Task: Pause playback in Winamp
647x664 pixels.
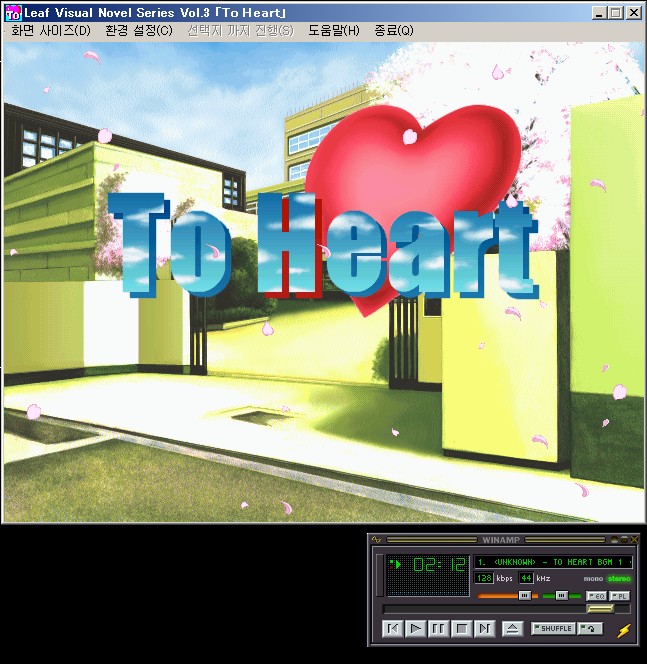Action: [438, 628]
